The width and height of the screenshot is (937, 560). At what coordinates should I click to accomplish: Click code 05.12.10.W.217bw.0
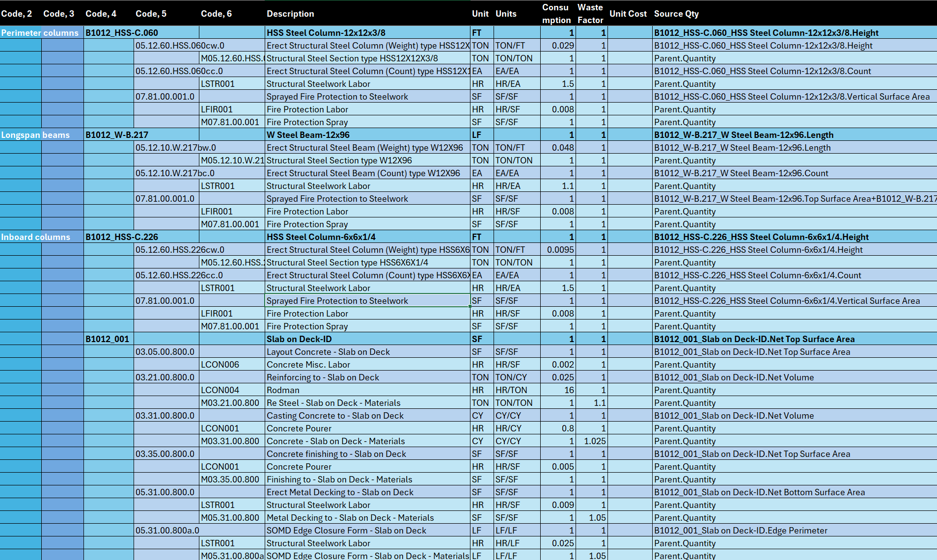pos(176,148)
